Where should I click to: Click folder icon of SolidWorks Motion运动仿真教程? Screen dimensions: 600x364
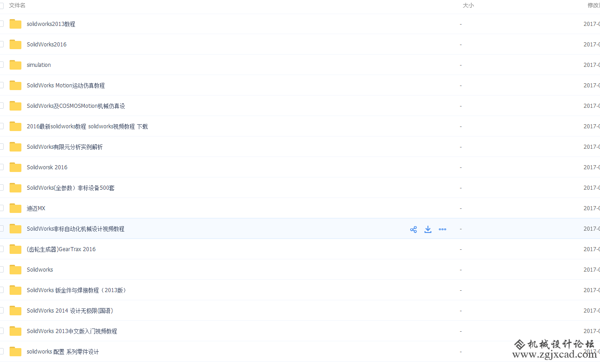tap(15, 86)
